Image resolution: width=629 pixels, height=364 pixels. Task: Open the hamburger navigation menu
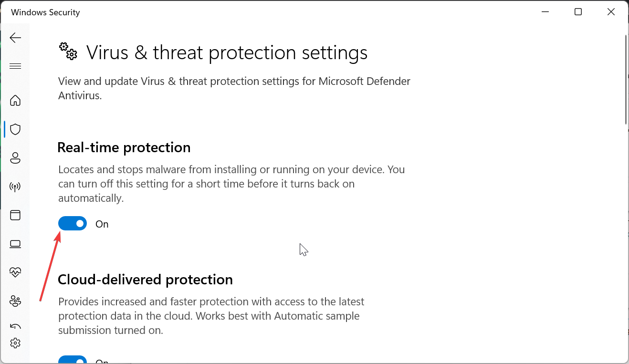[15, 66]
